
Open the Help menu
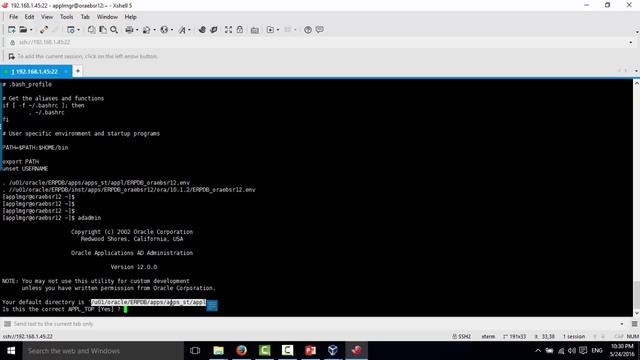(130, 17)
